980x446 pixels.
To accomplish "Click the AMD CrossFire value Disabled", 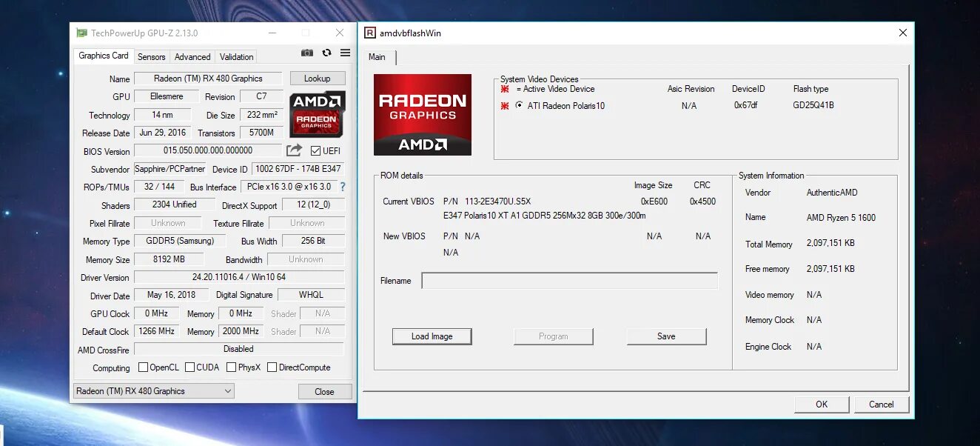I will [239, 349].
